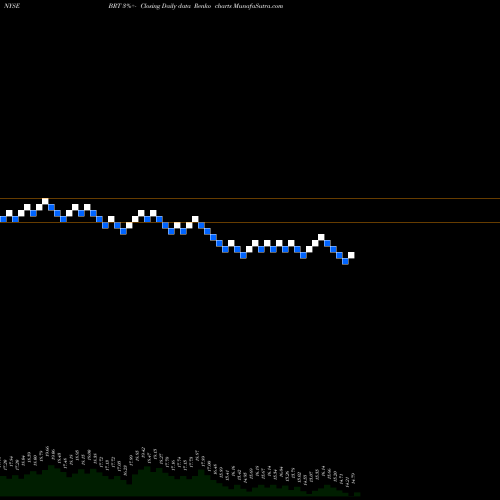500x500 pixels.
Task: Click the NYSE exchange label
Action: pos(12,6)
